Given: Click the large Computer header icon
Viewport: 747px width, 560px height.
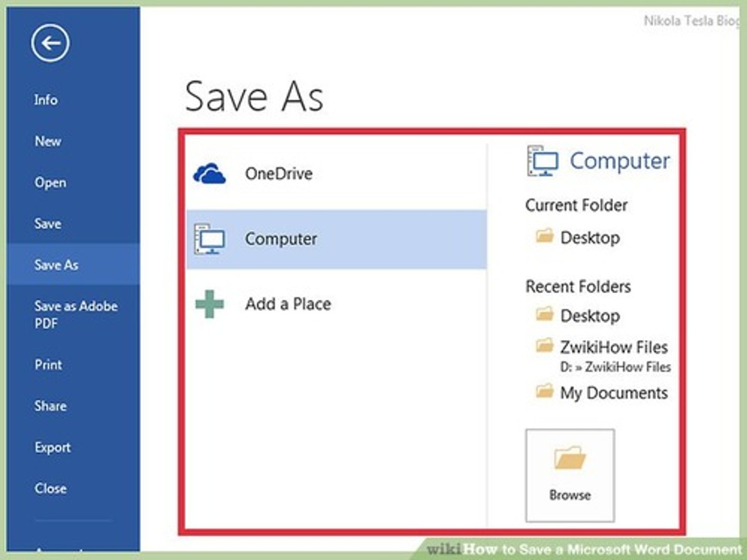Looking at the screenshot, I should 542,161.
